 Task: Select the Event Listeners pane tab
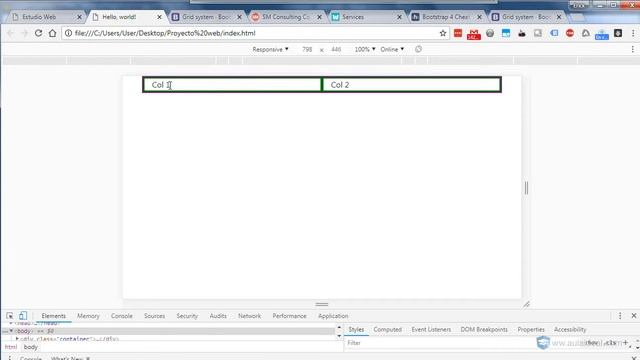pos(431,329)
